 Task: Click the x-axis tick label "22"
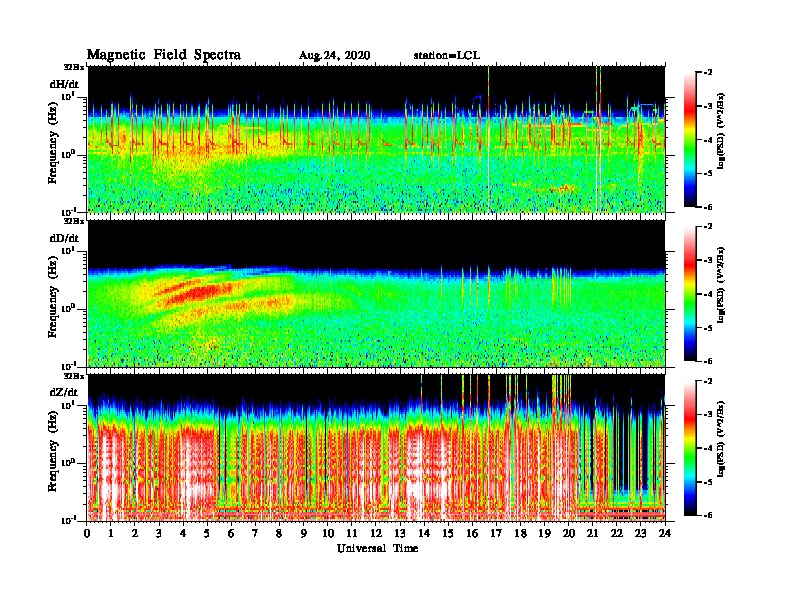(617, 533)
